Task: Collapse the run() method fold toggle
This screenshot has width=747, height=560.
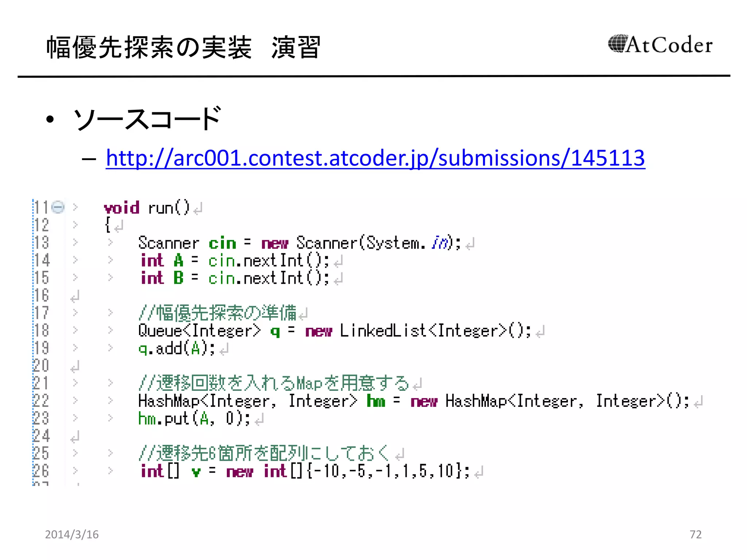Action: tap(58, 207)
